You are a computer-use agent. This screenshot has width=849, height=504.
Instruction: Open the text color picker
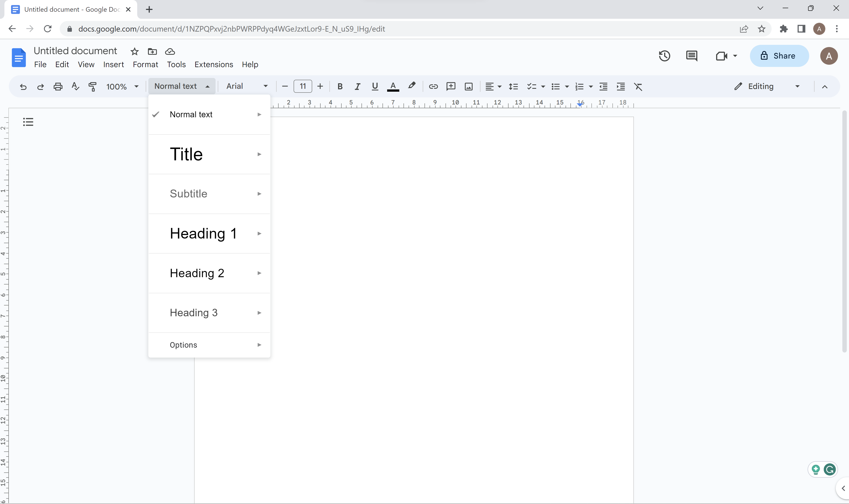coord(393,87)
